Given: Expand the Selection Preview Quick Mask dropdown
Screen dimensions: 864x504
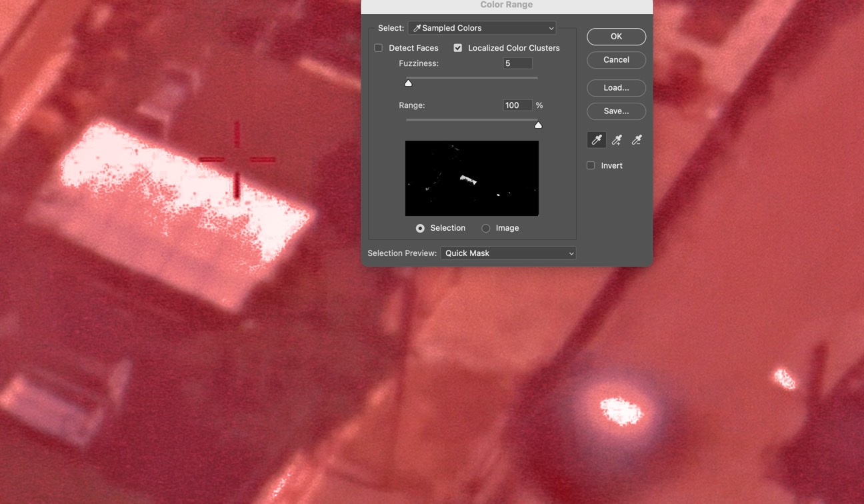Looking at the screenshot, I should pos(508,253).
